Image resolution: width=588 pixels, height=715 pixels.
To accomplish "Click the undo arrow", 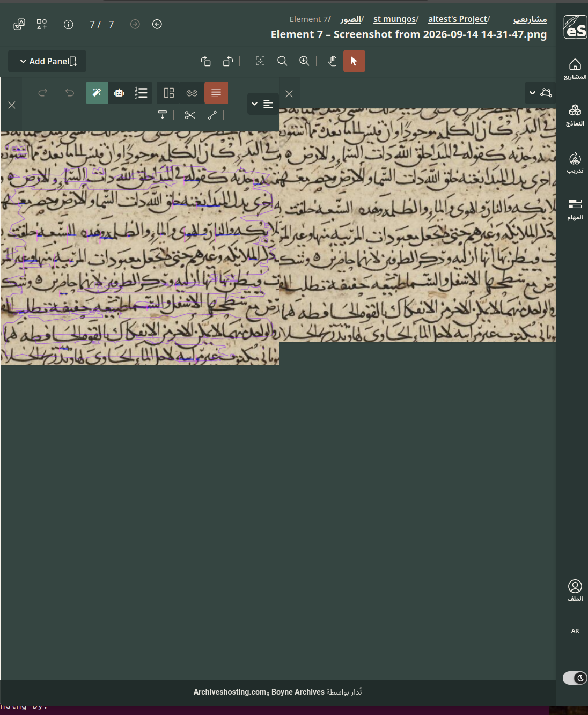I will (x=70, y=93).
